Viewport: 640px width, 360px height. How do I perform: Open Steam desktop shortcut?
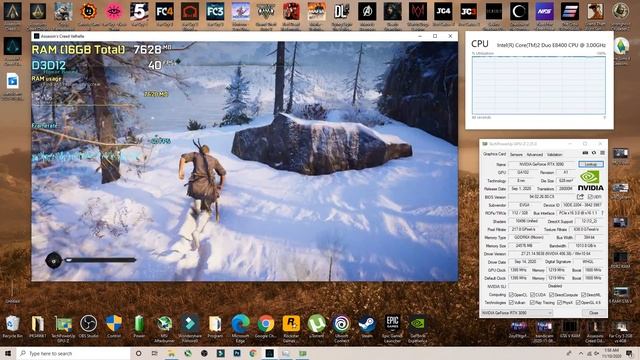tap(367, 324)
